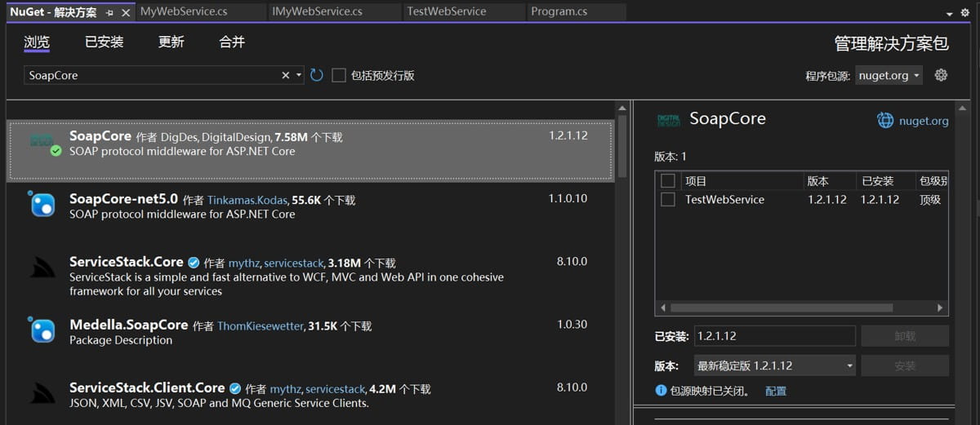Check the TestWebService project checkbox
The image size is (980, 425).
coord(667,199)
